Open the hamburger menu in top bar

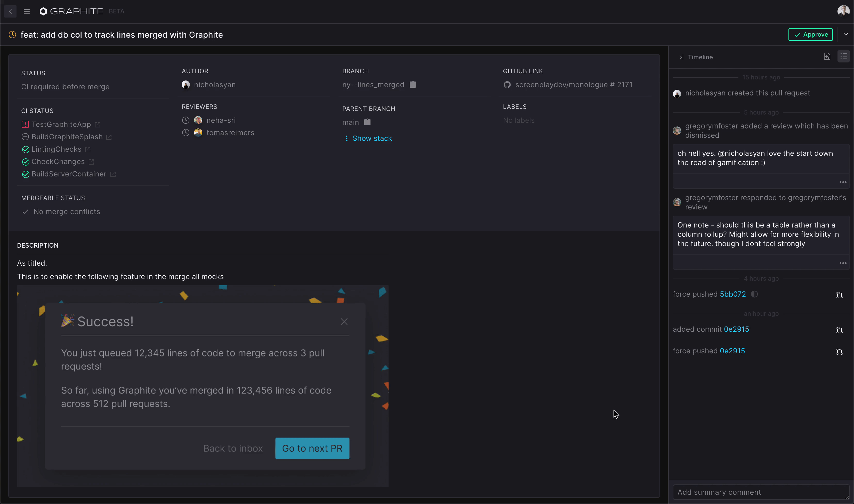point(27,12)
